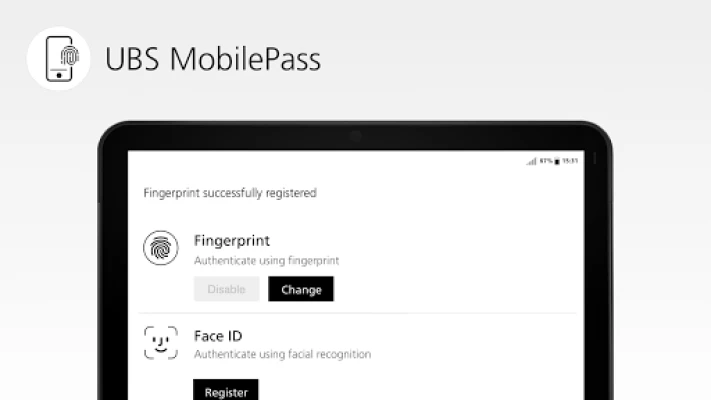Register Face ID with the Register button
Viewport: 711px width, 400px height.
[226, 392]
